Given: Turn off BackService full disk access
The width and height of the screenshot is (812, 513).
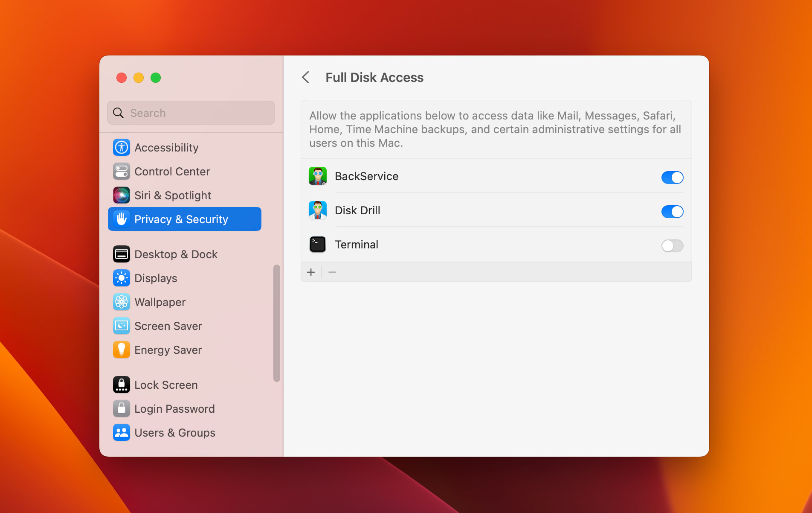Looking at the screenshot, I should [673, 178].
